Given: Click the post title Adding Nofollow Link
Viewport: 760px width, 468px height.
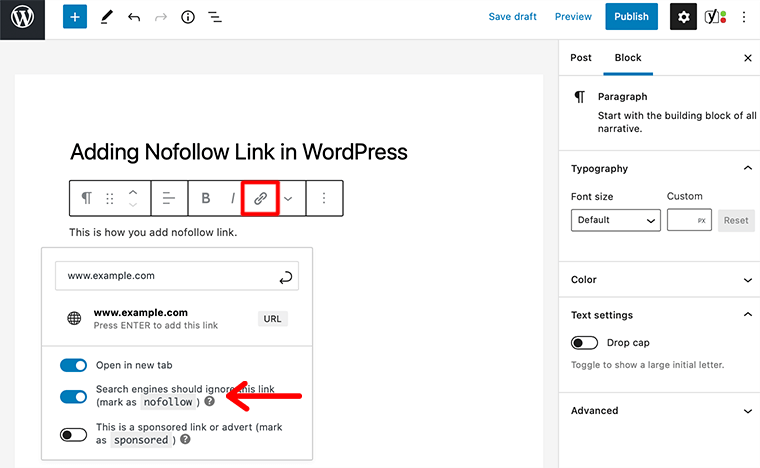Looking at the screenshot, I should (x=238, y=152).
